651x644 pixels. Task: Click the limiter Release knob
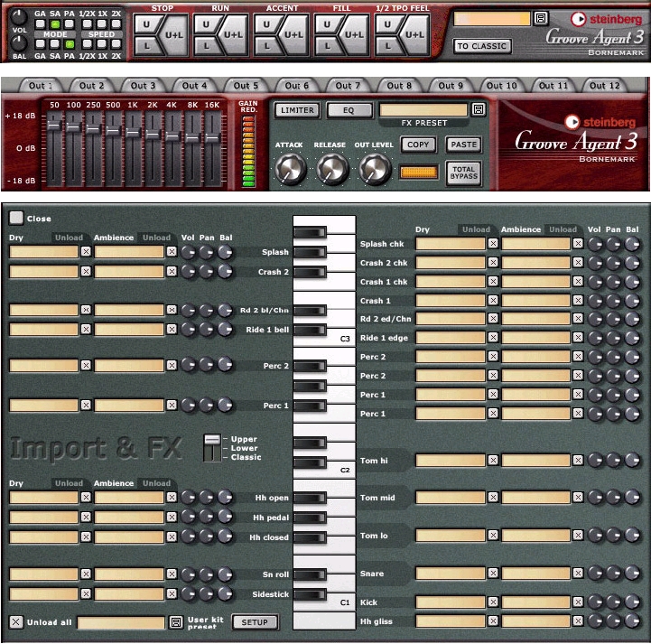[332, 169]
